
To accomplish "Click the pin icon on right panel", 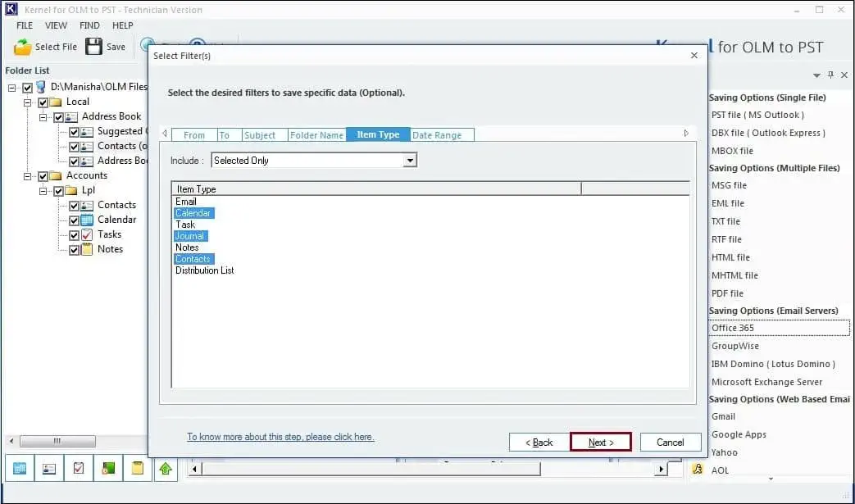I will 830,75.
